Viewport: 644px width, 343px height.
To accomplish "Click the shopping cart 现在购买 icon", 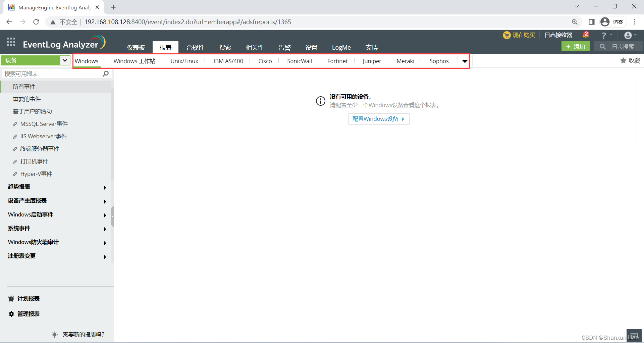I will tap(506, 35).
